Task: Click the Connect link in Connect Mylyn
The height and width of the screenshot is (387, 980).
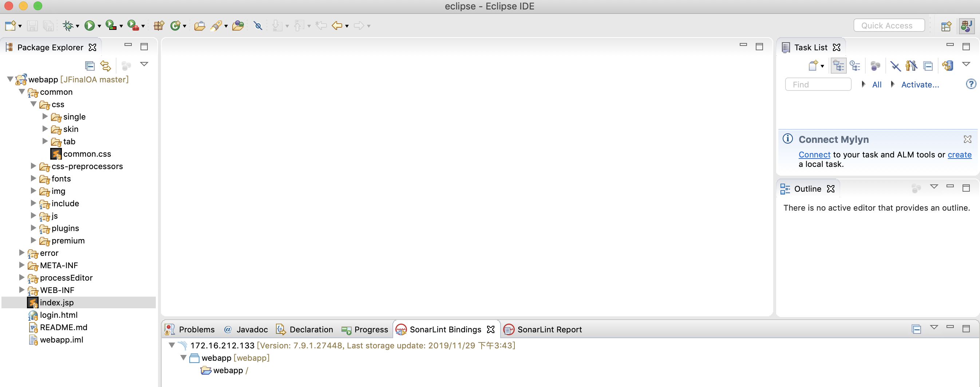Action: coord(814,155)
